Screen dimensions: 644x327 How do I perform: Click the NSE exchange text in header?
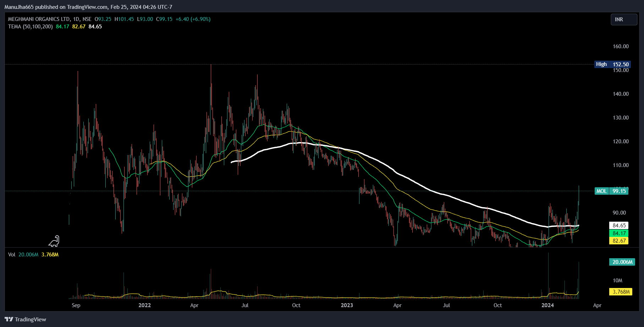tap(87, 19)
